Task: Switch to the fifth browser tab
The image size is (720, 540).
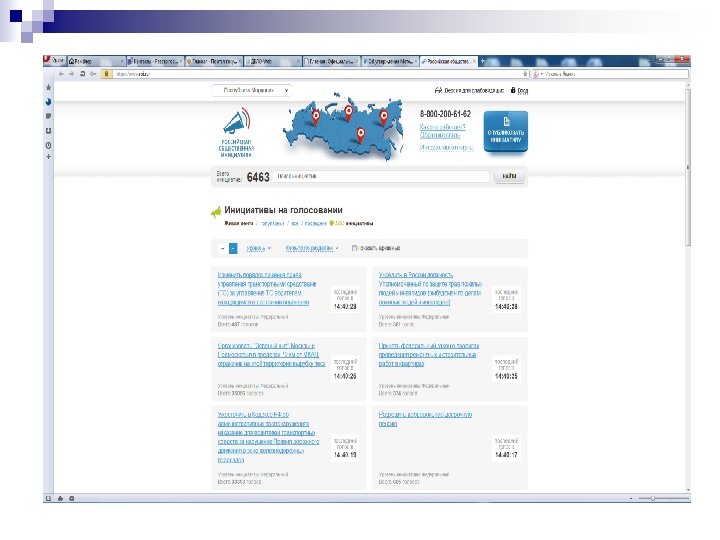Action: pyautogui.click(x=332, y=61)
